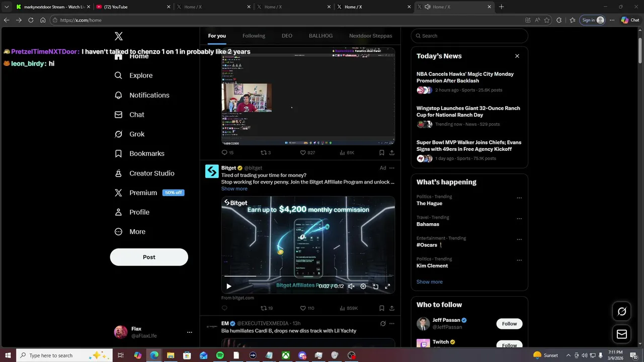Reload the page in the browser
The width and height of the screenshot is (644, 362).
pos(31,20)
